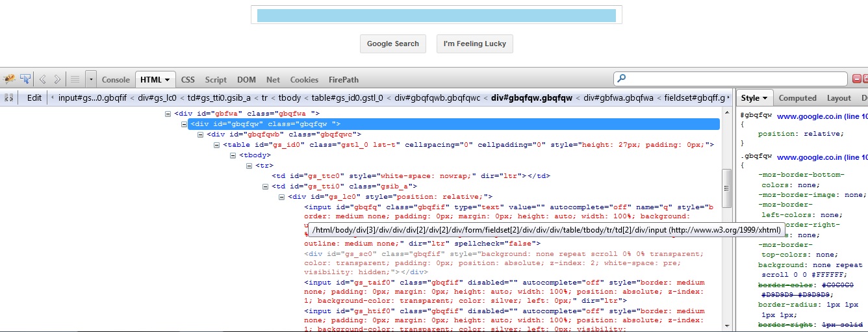Select breadcrumb div#gbqfqwb.gbqfqwc

click(436, 98)
